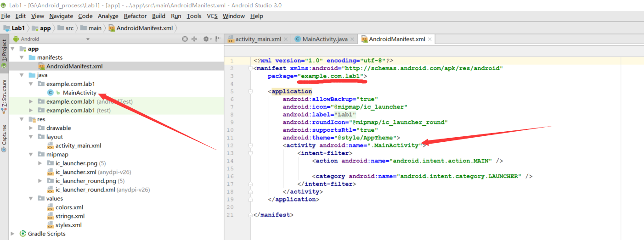Viewport: 644px width, 240px height.
Task: Select styles.xml in the values folder
Action: click(64, 225)
